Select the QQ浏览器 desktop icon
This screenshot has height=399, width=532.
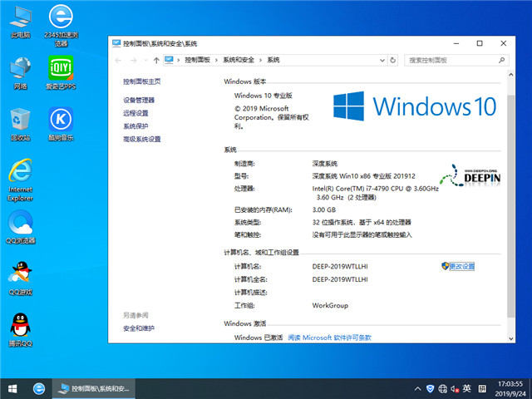tap(20, 227)
